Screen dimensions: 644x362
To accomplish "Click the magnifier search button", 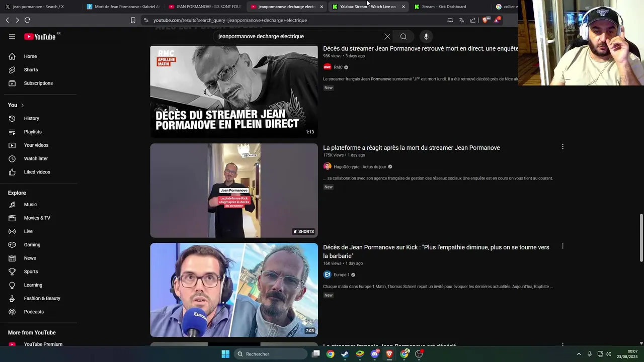I will coord(403,36).
